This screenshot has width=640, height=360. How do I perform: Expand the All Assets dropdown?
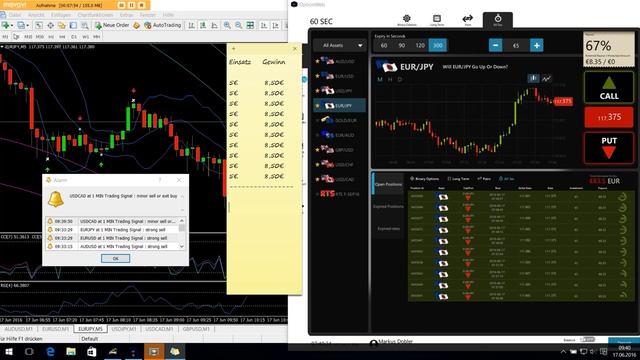point(340,45)
